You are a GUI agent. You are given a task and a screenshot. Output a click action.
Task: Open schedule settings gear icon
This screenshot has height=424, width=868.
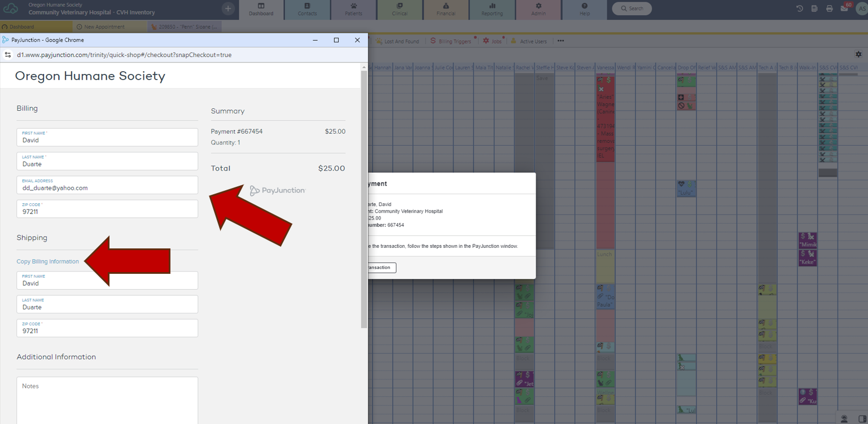pyautogui.click(x=858, y=54)
